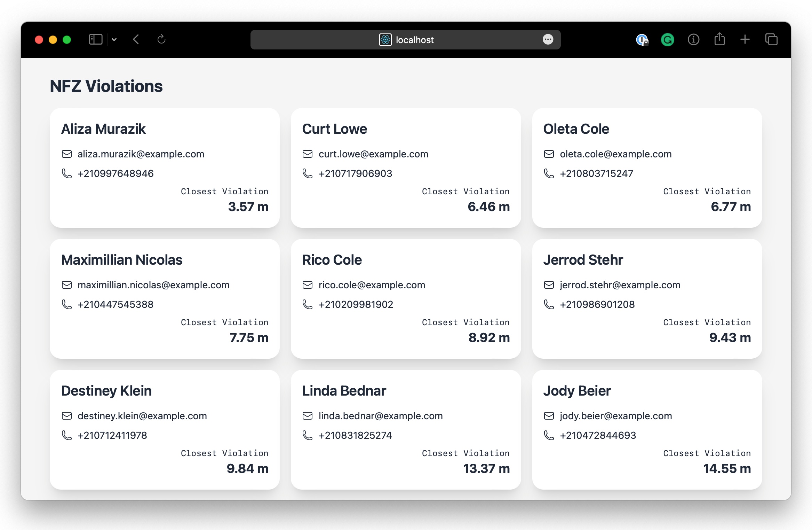This screenshot has width=812, height=530.
Task: Select the Linda Bednar violation card
Action: point(406,430)
